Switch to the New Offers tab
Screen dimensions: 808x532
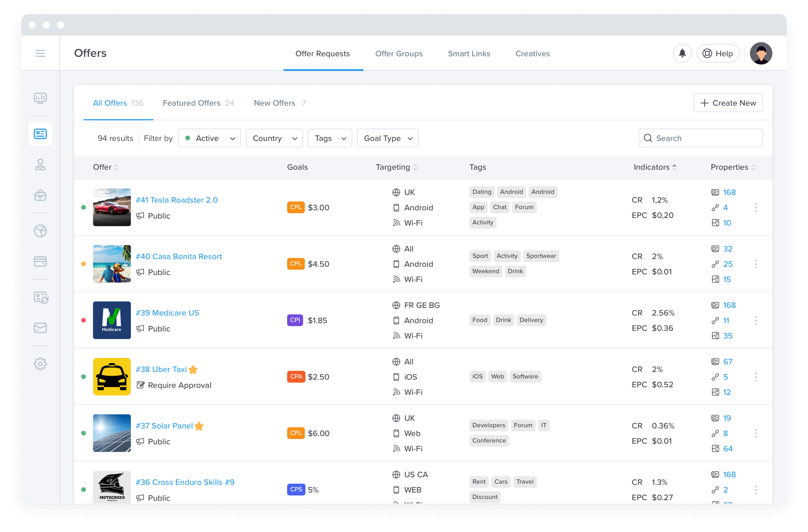tap(274, 103)
